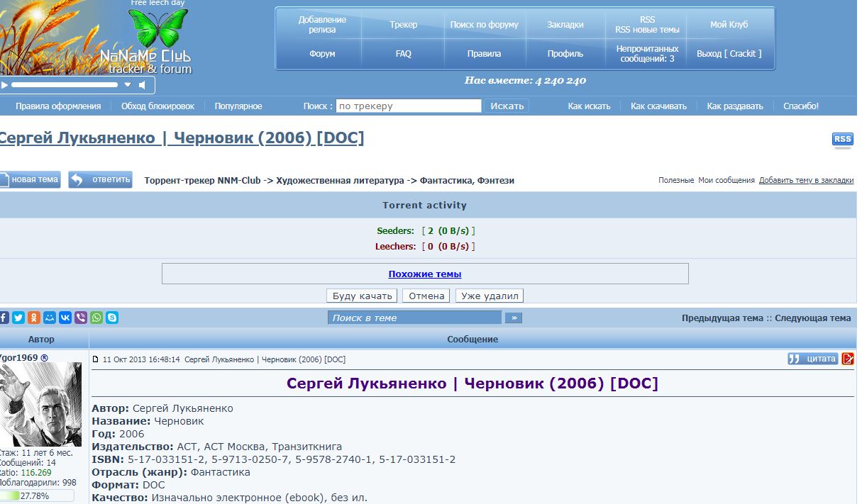
Task: Create a topic with новая тема
Action: pos(30,179)
